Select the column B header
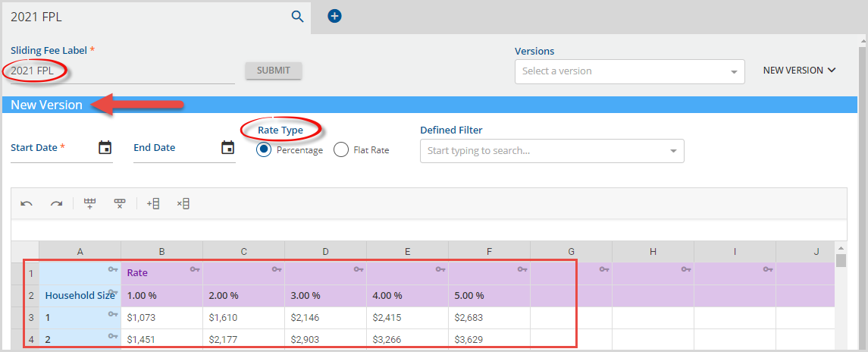The height and width of the screenshot is (352, 868). point(161,251)
